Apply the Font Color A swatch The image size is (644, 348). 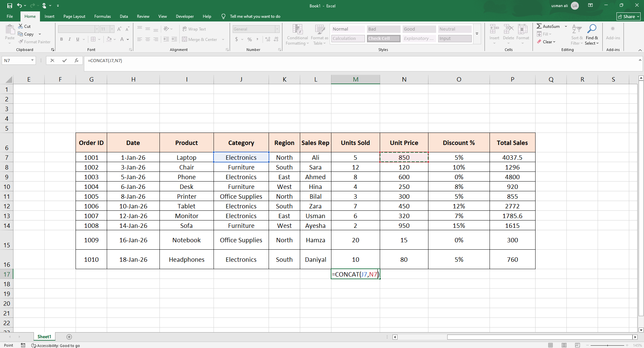(122, 39)
